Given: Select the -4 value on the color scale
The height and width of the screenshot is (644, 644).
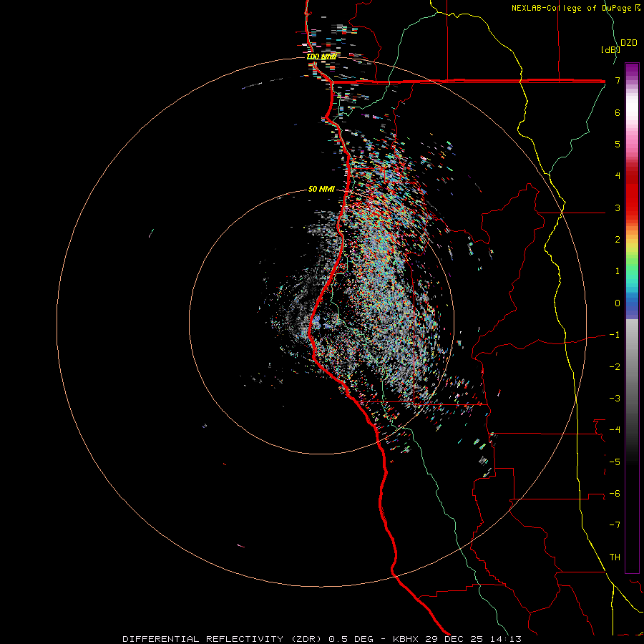Looking at the screenshot, I should pyautogui.click(x=615, y=430).
